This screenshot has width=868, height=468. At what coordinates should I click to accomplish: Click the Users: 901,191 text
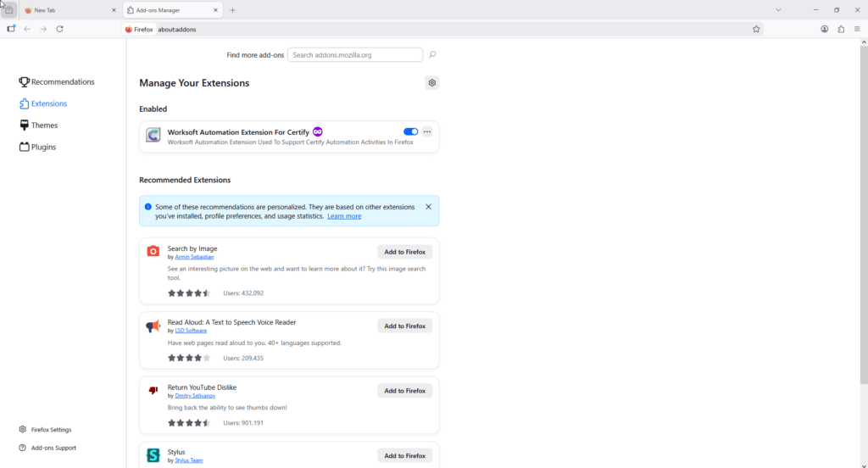click(243, 422)
